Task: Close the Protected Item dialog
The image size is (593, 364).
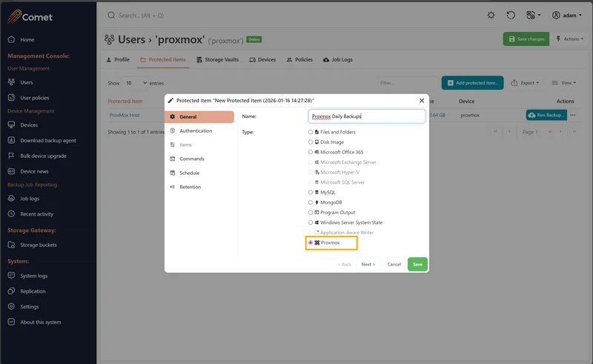Action: click(422, 100)
